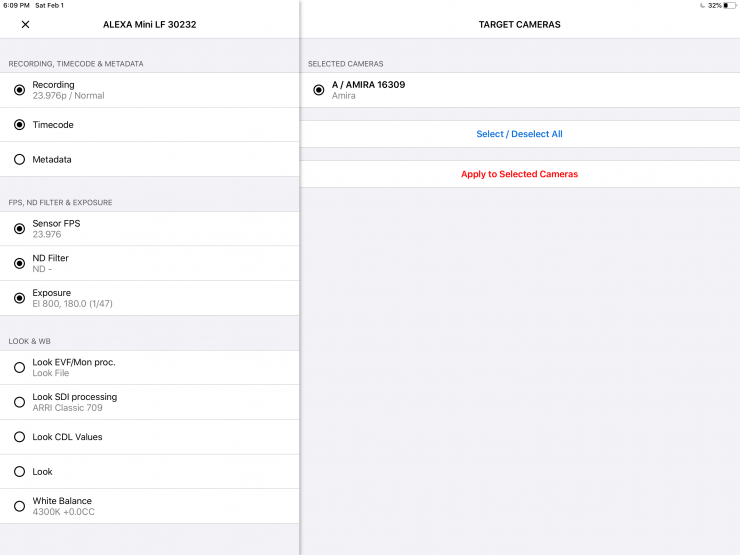Select Look SDI processing radio button
This screenshot has width=740, height=555.
[x=19, y=402]
